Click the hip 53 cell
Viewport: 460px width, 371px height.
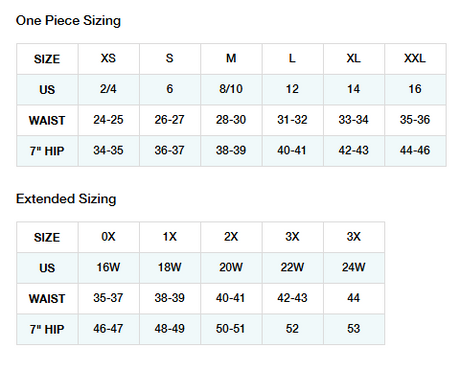(354, 329)
